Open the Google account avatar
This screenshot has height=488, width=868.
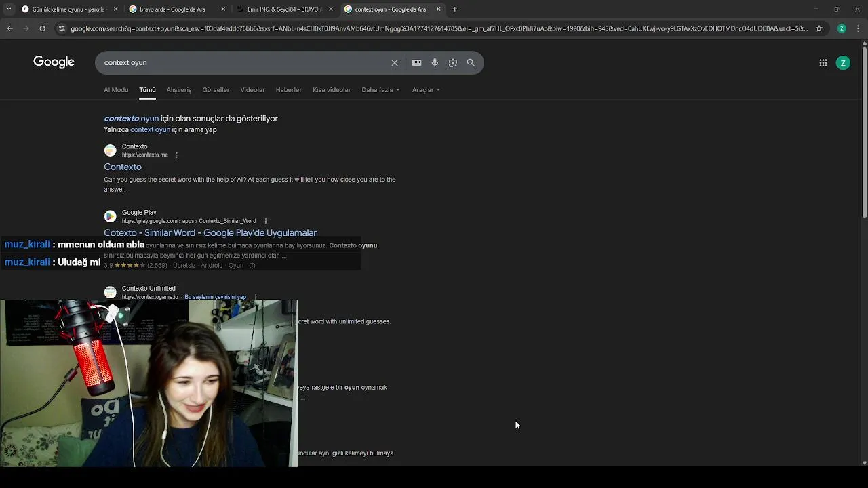(x=843, y=63)
